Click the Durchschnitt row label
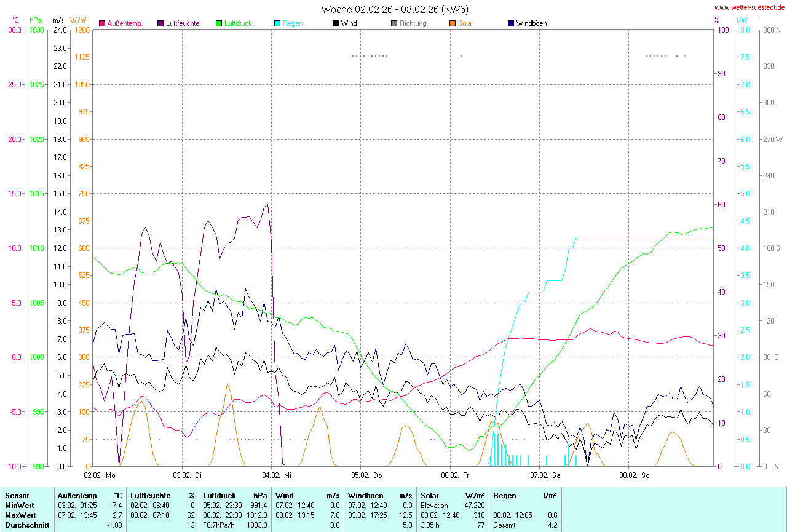Screen dimensions: 787x532 (25, 525)
